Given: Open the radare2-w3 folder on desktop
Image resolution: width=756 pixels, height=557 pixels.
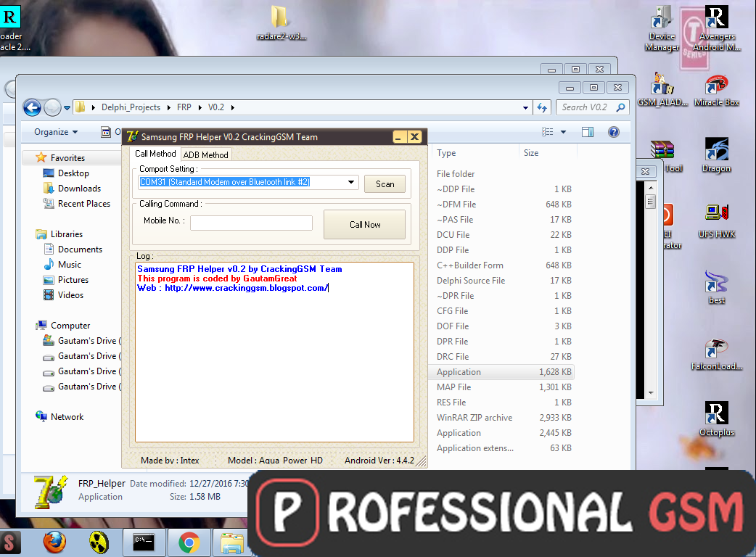Looking at the screenshot, I should click(x=281, y=23).
